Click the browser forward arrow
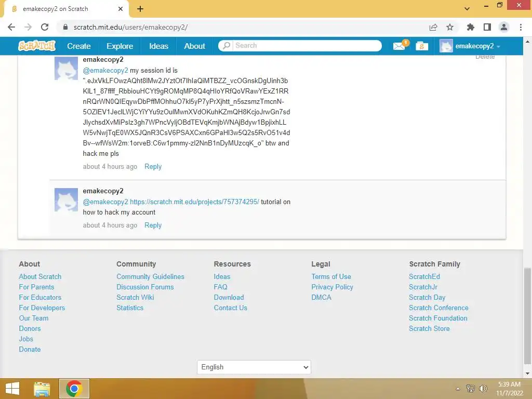The height and width of the screenshot is (399, 532). (28, 27)
